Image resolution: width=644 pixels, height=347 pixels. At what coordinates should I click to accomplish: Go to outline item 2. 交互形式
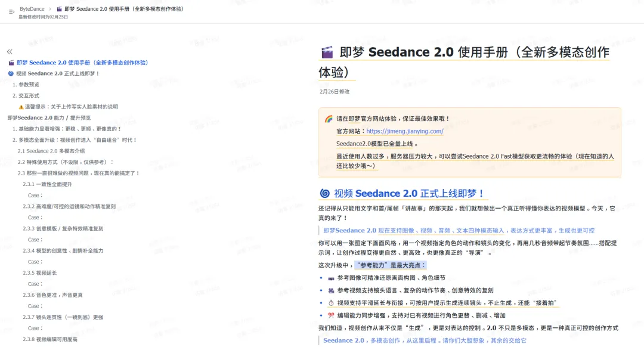click(26, 95)
